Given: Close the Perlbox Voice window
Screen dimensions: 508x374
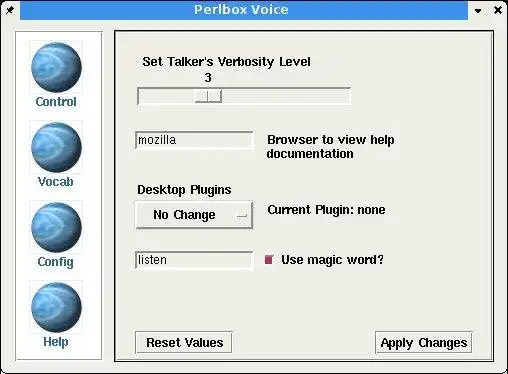Looking at the screenshot, I should point(498,10).
